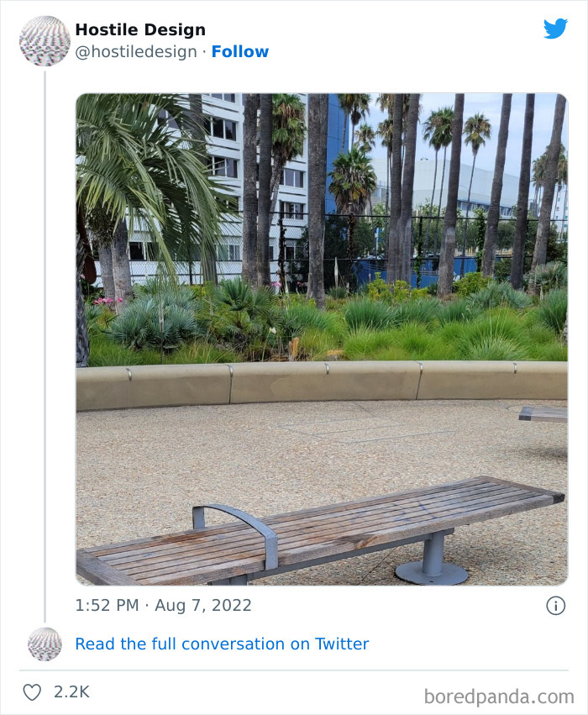588x715 pixels.
Task: Select the heart outline to favorite the post
Action: 32,691
